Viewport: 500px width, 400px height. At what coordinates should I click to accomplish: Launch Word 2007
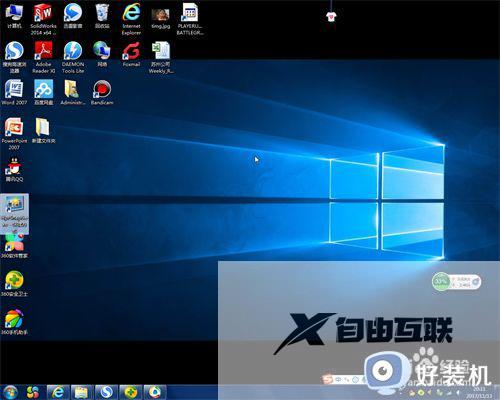[x=14, y=93]
